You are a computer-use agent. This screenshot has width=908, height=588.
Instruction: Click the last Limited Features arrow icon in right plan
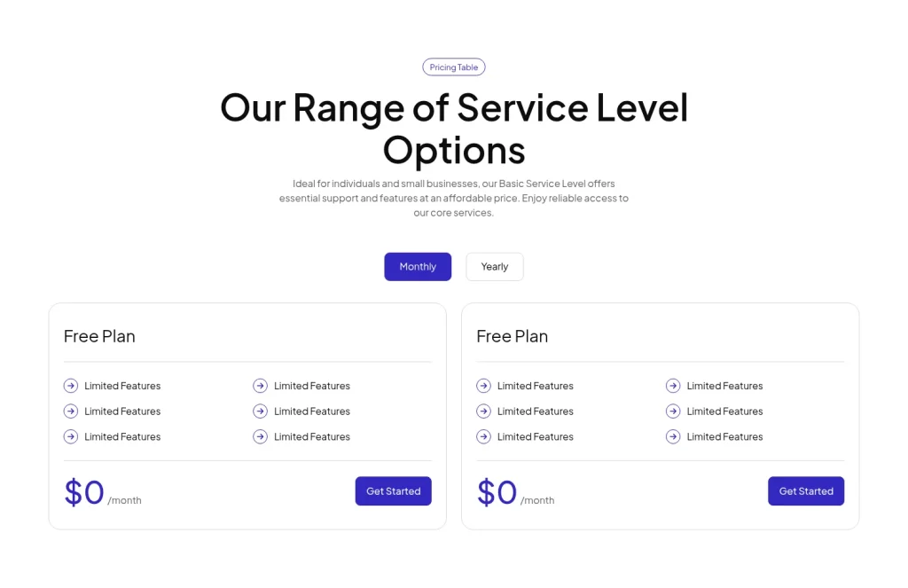[674, 436]
